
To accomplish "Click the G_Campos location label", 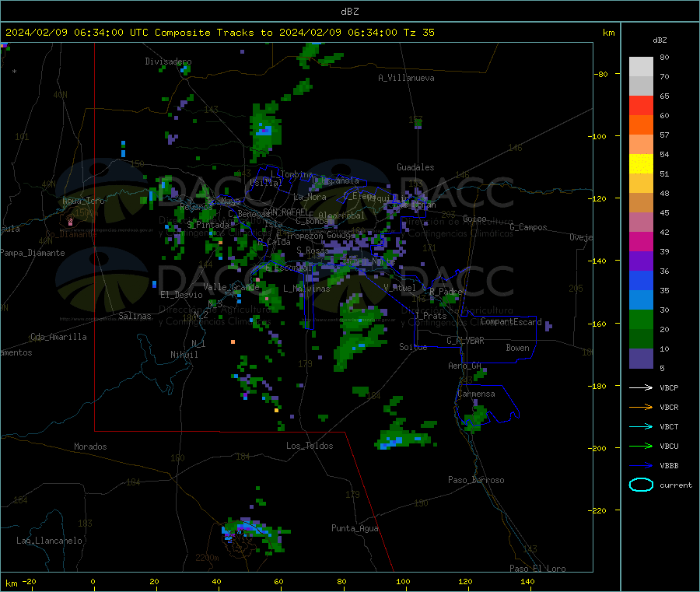I will point(529,227).
